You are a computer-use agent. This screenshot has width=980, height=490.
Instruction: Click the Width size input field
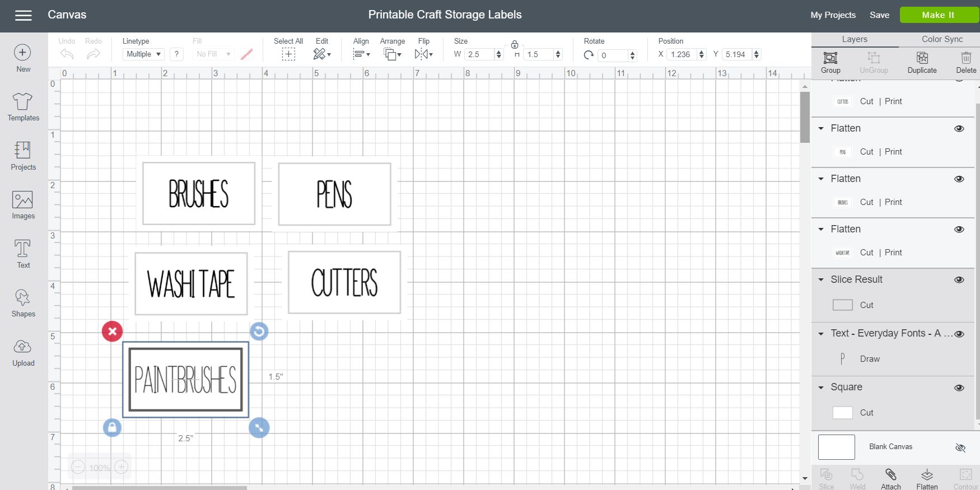[479, 54]
